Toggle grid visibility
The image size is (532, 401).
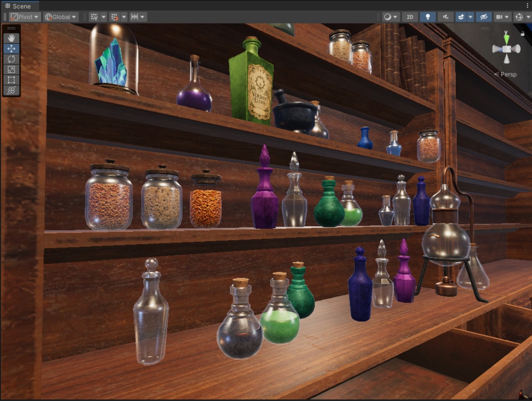tap(94, 17)
